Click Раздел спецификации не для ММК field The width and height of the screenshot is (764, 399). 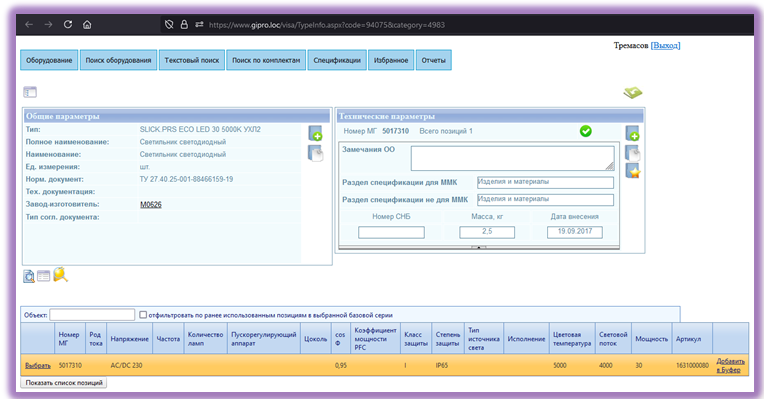pos(545,200)
